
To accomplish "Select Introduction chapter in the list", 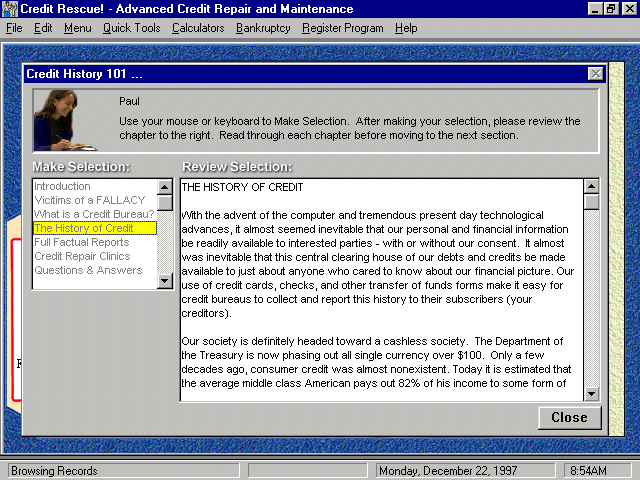I will [x=62, y=186].
